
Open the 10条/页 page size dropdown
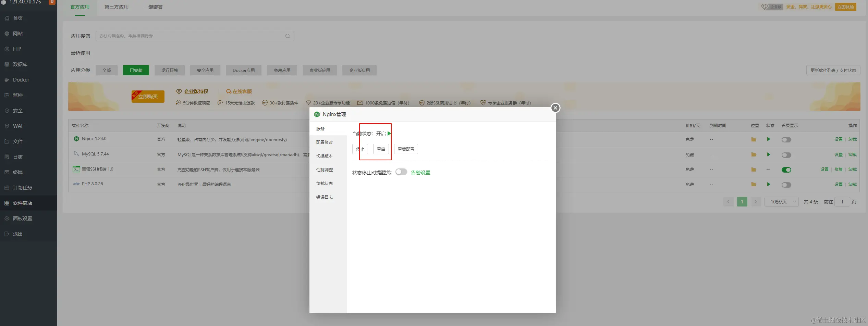[x=781, y=202]
